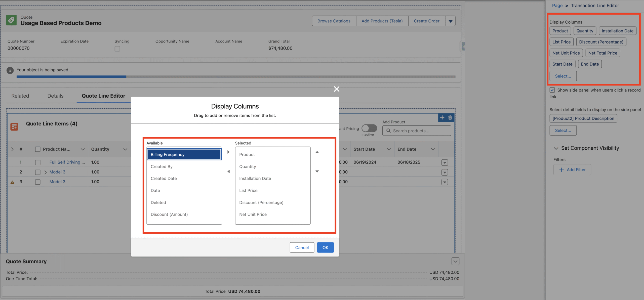Viewport: 644px width, 300px height.
Task: Click the move (four-arrow) handle icon
Action: [x=442, y=117]
